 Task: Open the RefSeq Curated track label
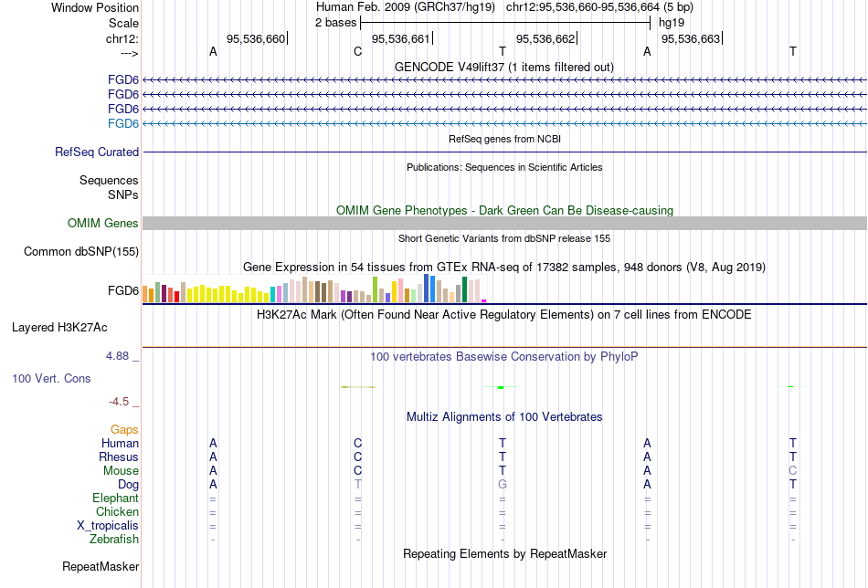tap(97, 152)
